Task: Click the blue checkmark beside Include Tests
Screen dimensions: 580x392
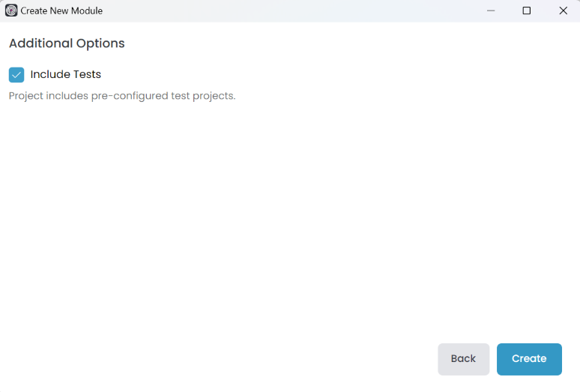Action: point(16,75)
